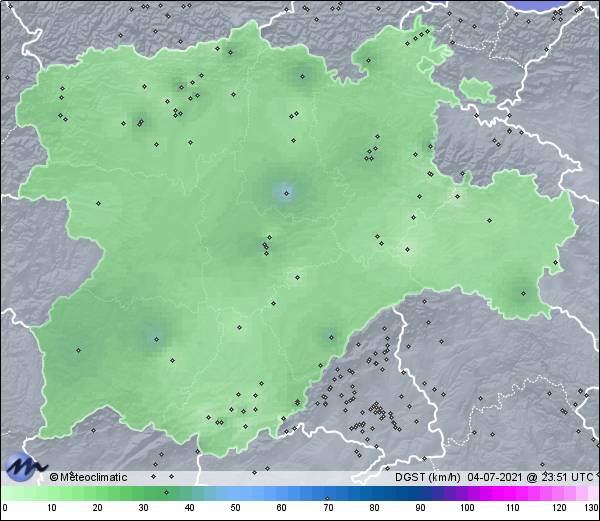Click the legend value 10
This screenshot has width=600, height=521.
[51, 508]
